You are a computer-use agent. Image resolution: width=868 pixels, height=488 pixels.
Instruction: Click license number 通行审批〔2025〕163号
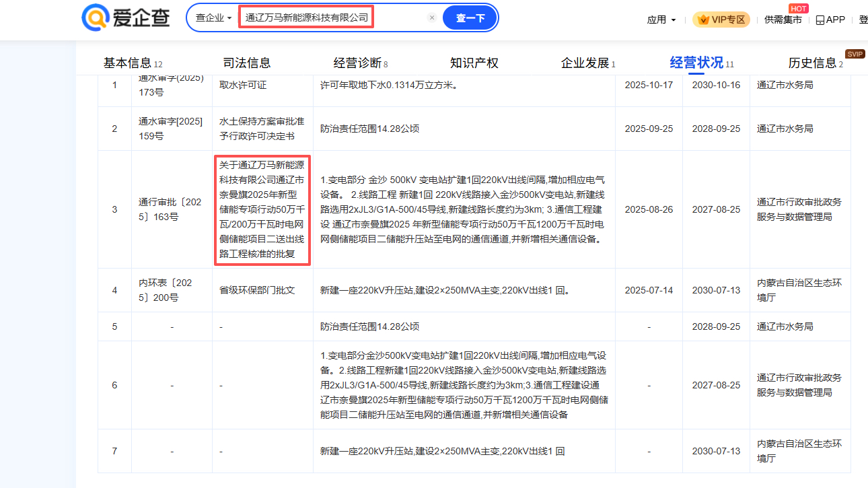(171, 209)
